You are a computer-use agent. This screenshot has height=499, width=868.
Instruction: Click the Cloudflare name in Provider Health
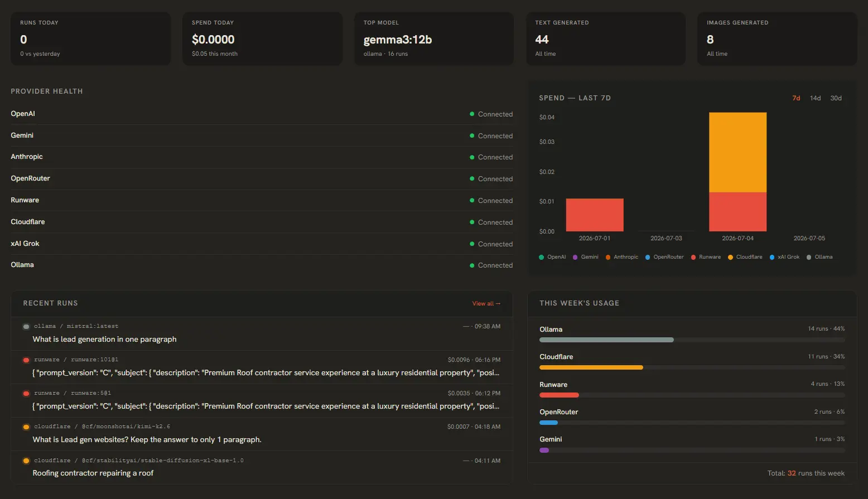[28, 222]
